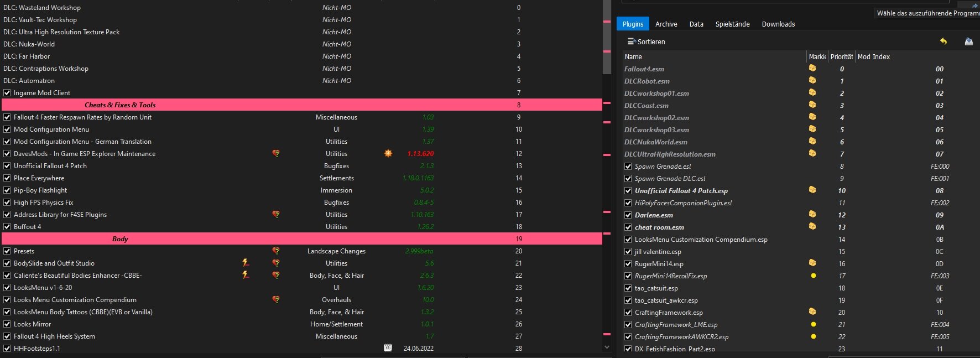Click the heart flag icon for Looks Menu Customization Compendium
The width and height of the screenshot is (980, 358).
coord(276,299)
